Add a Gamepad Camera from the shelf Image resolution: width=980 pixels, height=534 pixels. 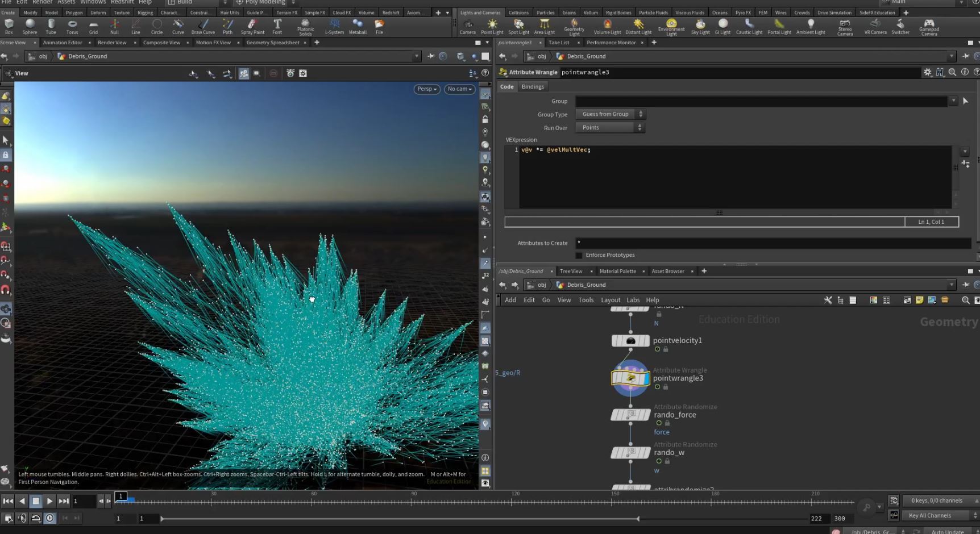click(929, 27)
